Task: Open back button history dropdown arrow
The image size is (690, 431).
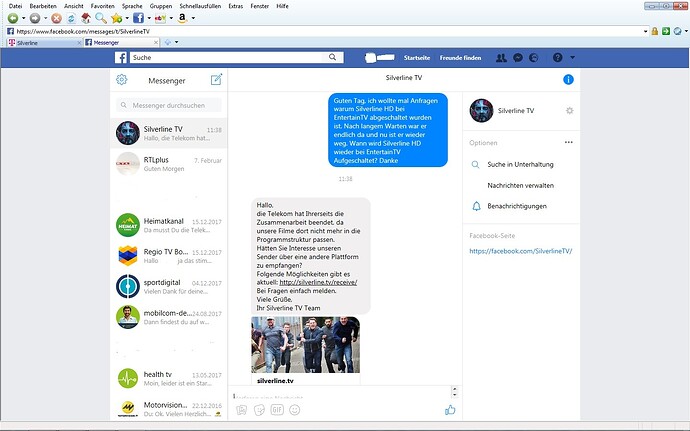Action: pyautogui.click(x=23, y=18)
